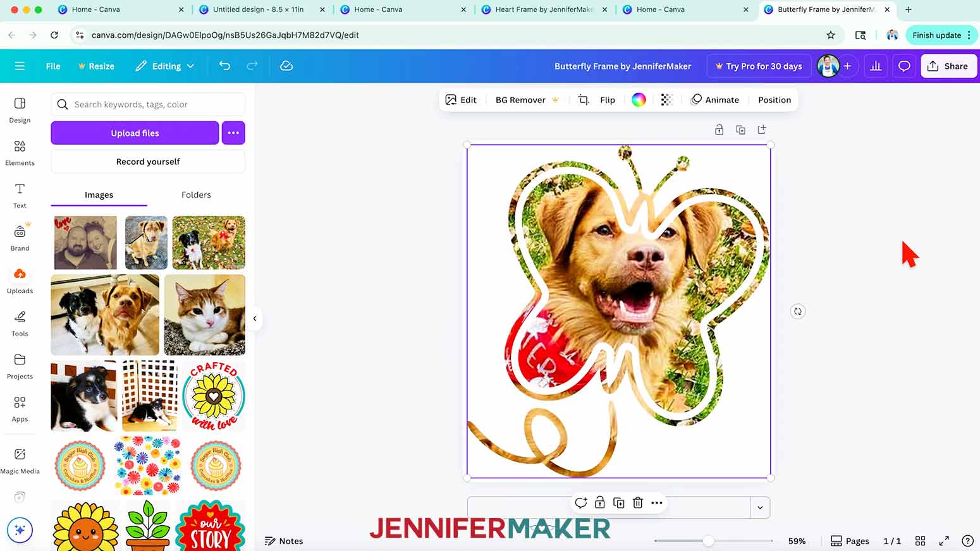Viewport: 980px width, 551px height.
Task: Open the Projects sidebar panel
Action: pyautogui.click(x=20, y=366)
